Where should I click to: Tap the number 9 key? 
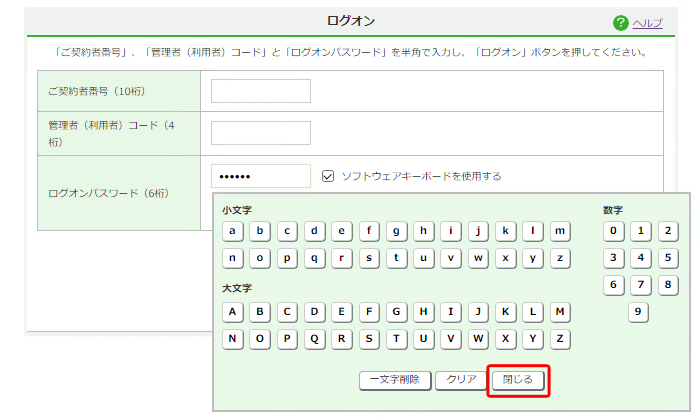(640, 312)
